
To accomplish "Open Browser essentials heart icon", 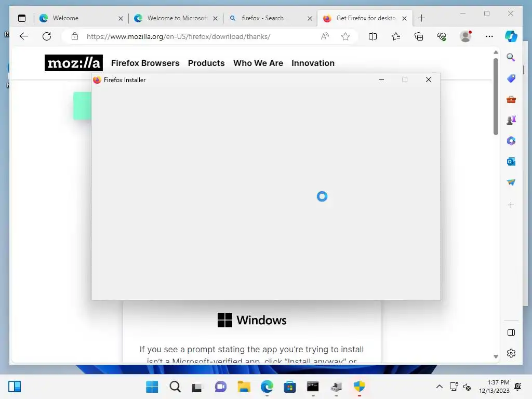I will 442,36.
